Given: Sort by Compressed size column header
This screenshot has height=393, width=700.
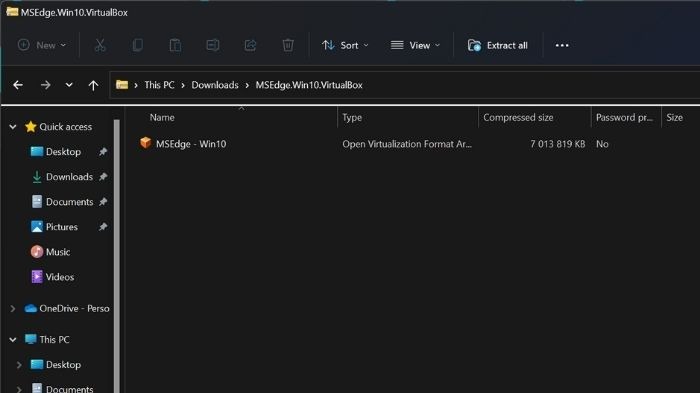Looking at the screenshot, I should pyautogui.click(x=518, y=117).
